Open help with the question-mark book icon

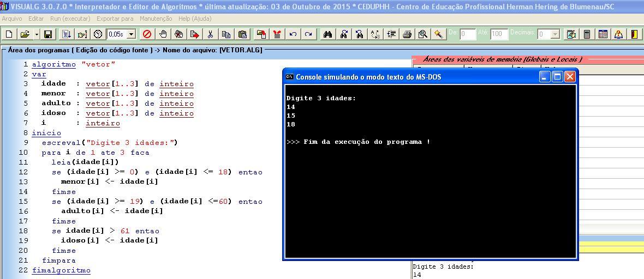click(x=618, y=34)
